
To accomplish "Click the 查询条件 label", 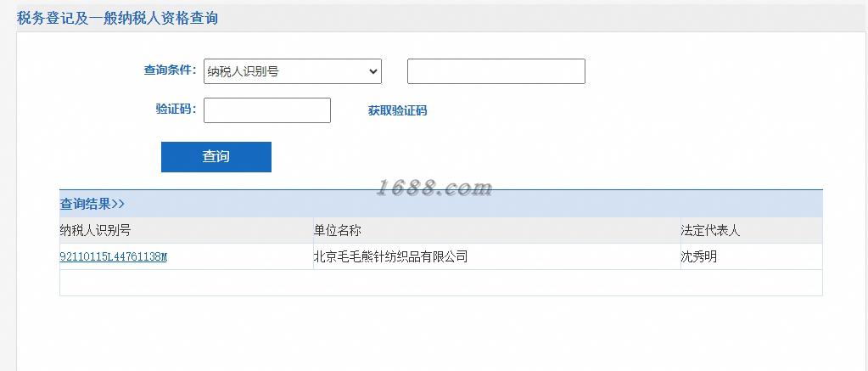I will pyautogui.click(x=170, y=70).
